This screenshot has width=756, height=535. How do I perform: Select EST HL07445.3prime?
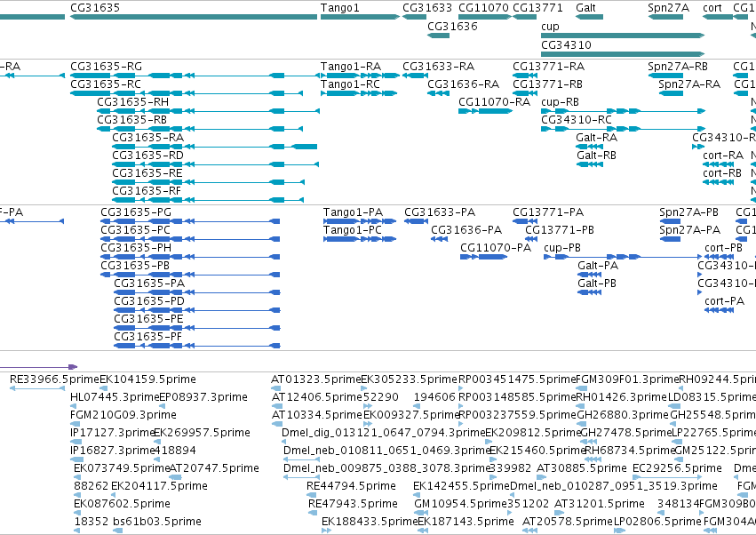[115, 397]
